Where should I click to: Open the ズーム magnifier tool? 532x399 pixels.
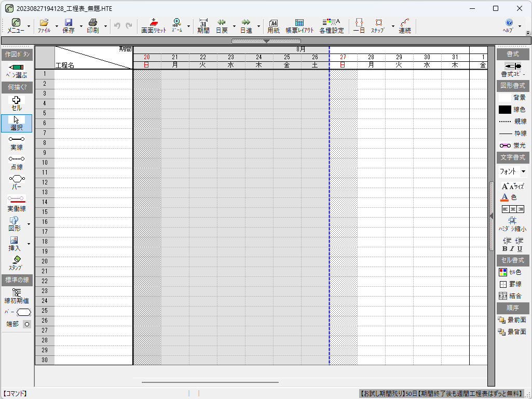[177, 26]
